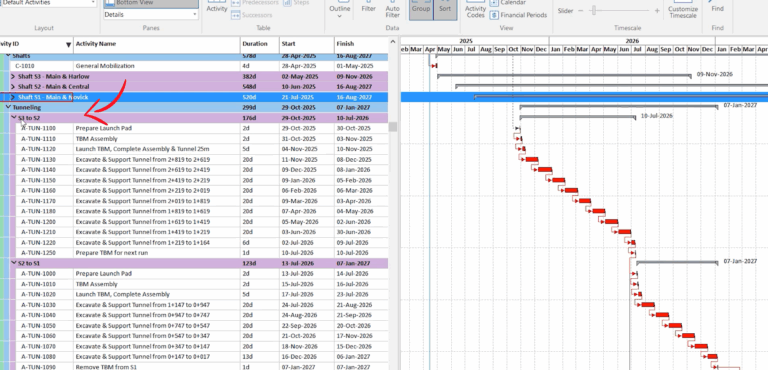Expand the Shaft S3 - Main & Harlow group
Screen dimensions: 768x370
tap(13, 76)
